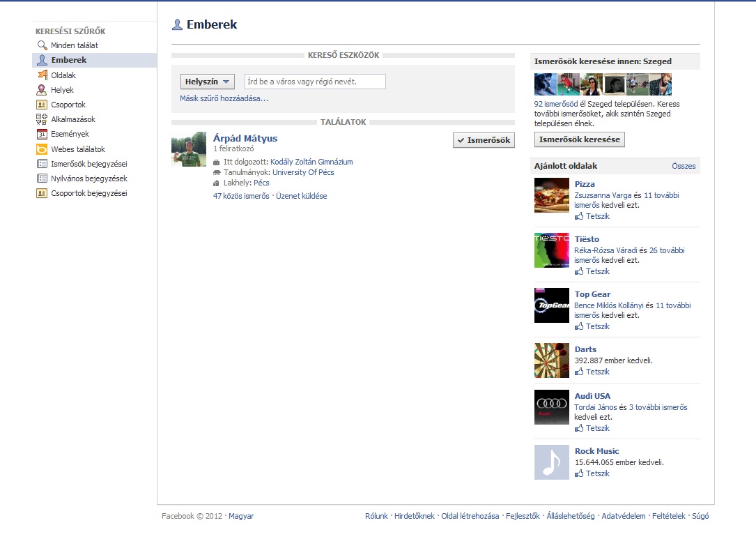Select the Helyek search filter
Image resolution: width=756 pixels, height=555 pixels.
[x=62, y=90]
